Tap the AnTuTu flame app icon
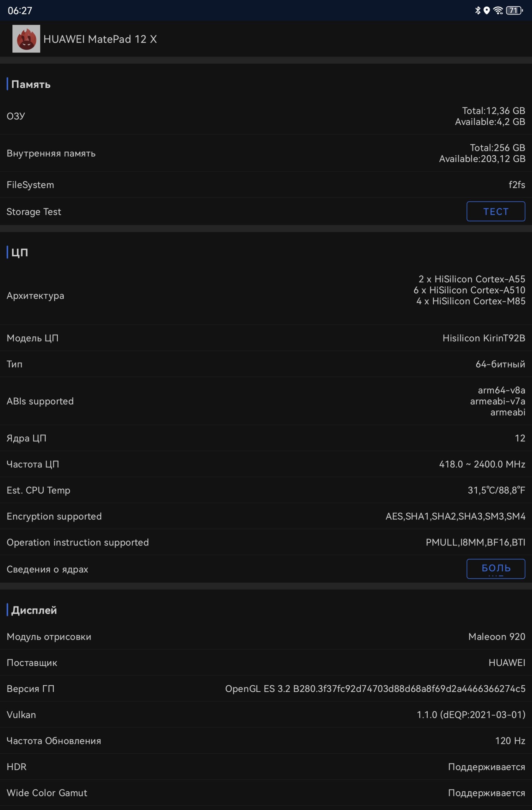 pos(26,39)
